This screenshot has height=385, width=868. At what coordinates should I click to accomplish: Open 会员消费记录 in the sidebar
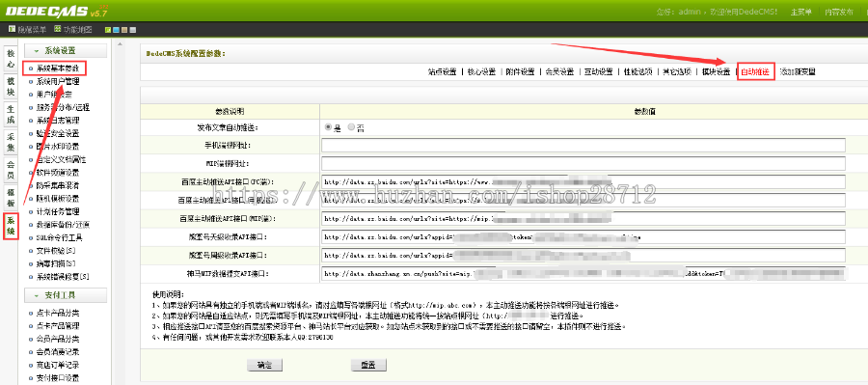58,352
